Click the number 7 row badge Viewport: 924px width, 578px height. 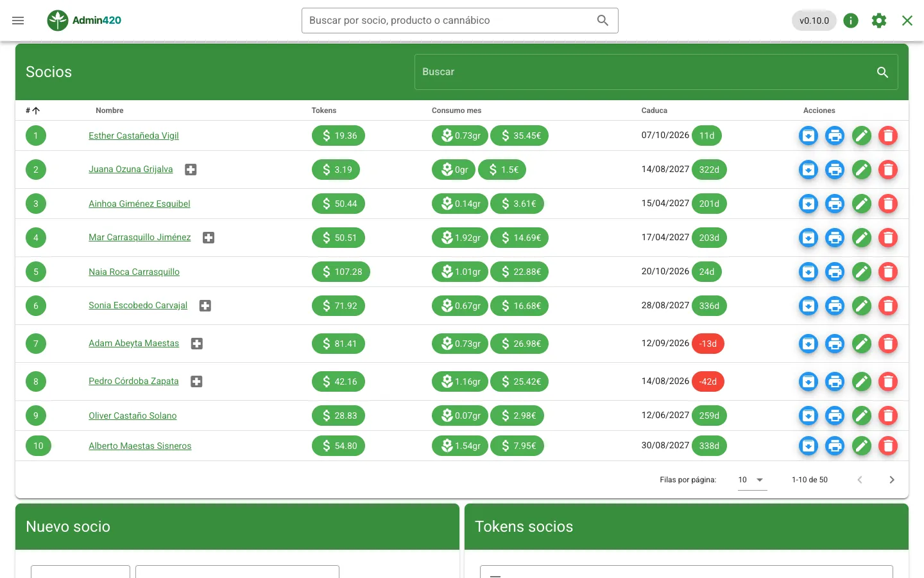coord(36,344)
